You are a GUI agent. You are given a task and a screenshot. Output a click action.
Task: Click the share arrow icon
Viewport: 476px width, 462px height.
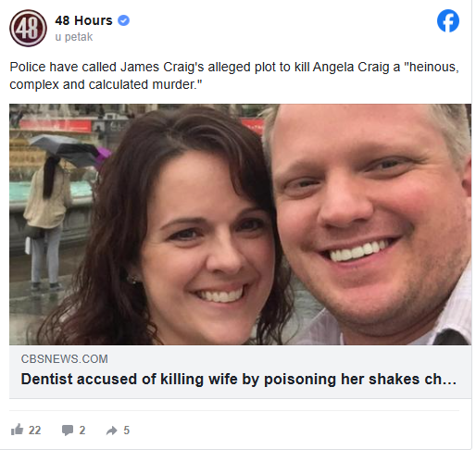click(112, 431)
